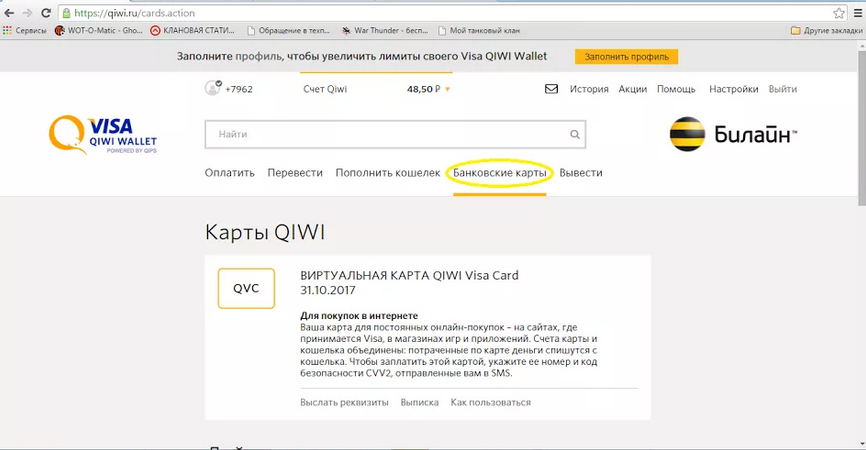Open messages via the envelope icon
Viewport: 866px width, 450px height.
point(551,88)
